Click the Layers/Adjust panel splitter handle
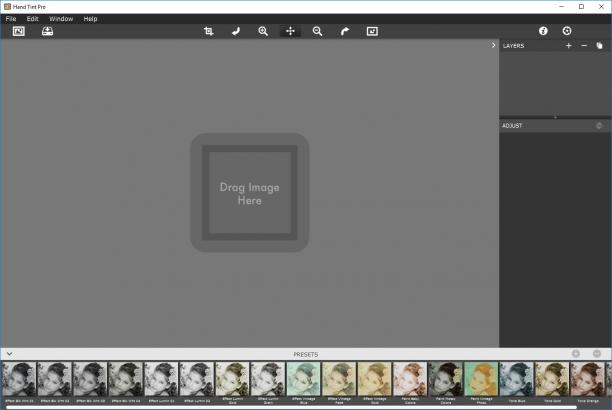This screenshot has width=612, height=410. pos(555,117)
